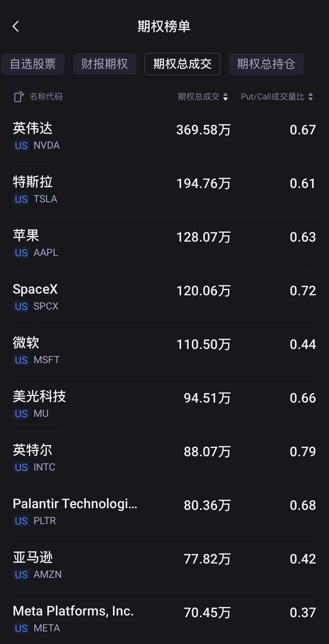Screen dimensions: 329x644
Task: Select the 英特尔 INTC entry
Action: click(164, 459)
